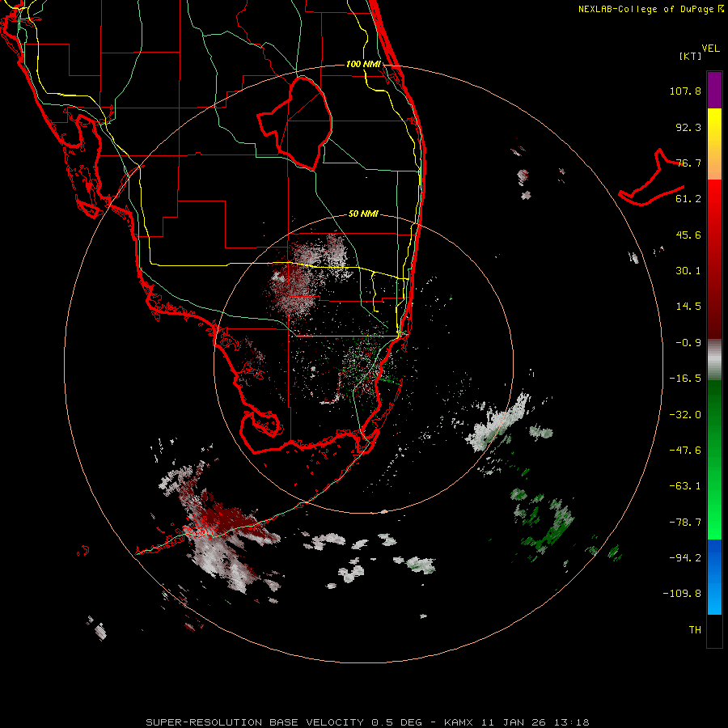The height and width of the screenshot is (728, 728).
Task: Click the 92.3 legend value
Action: (x=688, y=127)
